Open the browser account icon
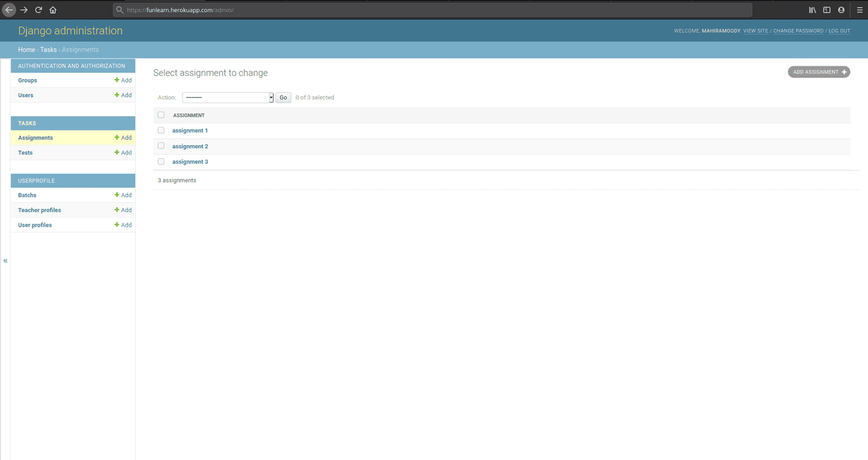The image size is (868, 460). click(x=841, y=10)
